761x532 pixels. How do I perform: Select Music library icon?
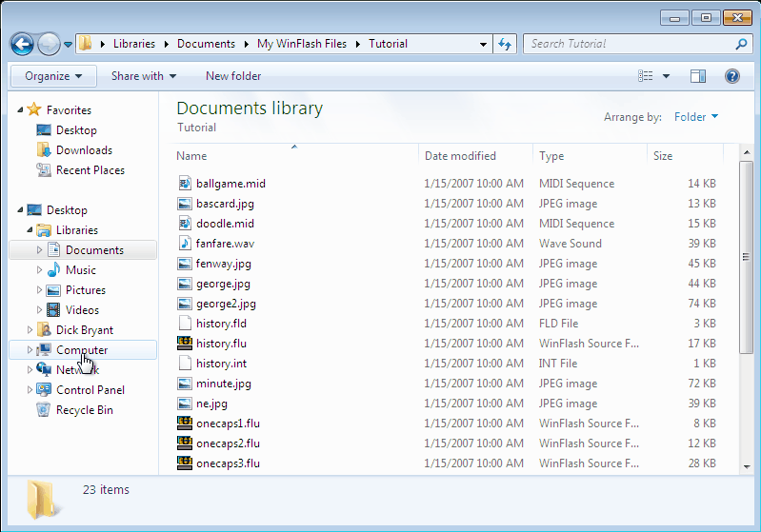coord(53,269)
